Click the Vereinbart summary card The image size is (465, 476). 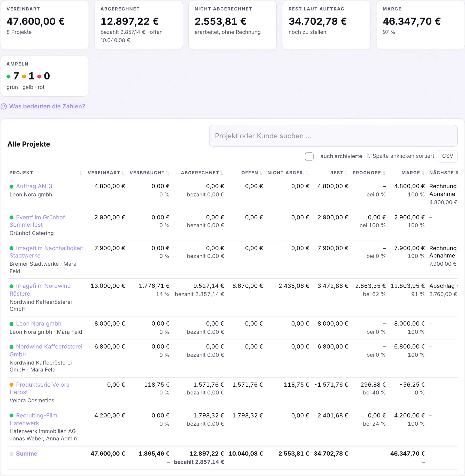pyautogui.click(x=44, y=25)
